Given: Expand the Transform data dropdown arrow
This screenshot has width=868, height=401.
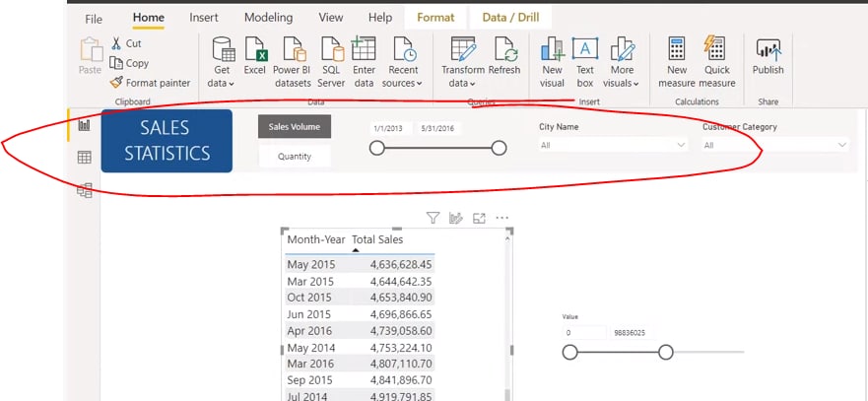Looking at the screenshot, I should point(472,84).
